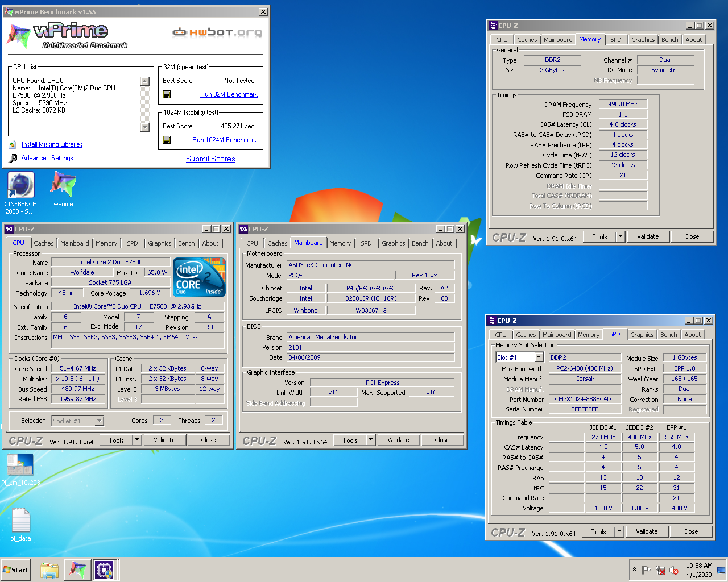Click Validate in CPU window
Viewport: 728px width, 582px height.
pyautogui.click(x=164, y=440)
